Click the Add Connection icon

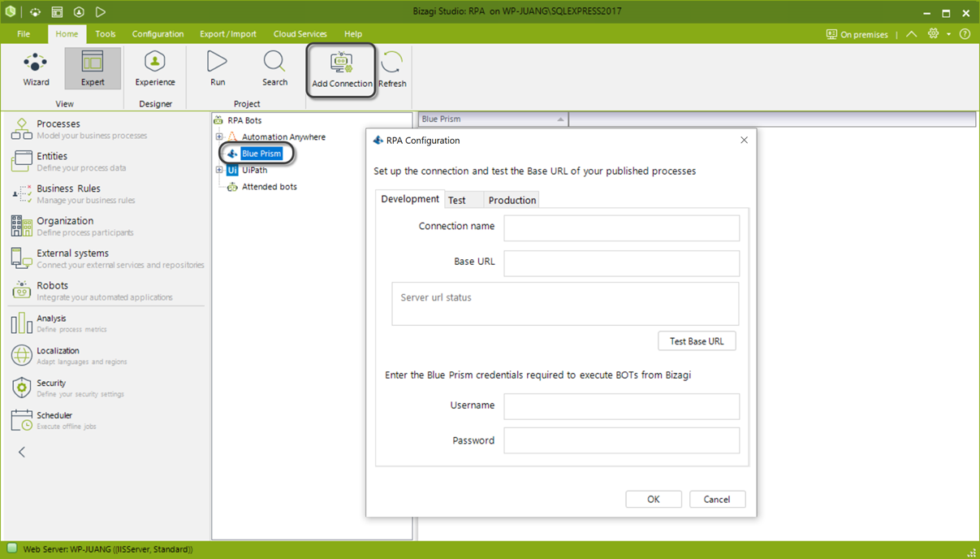click(342, 71)
